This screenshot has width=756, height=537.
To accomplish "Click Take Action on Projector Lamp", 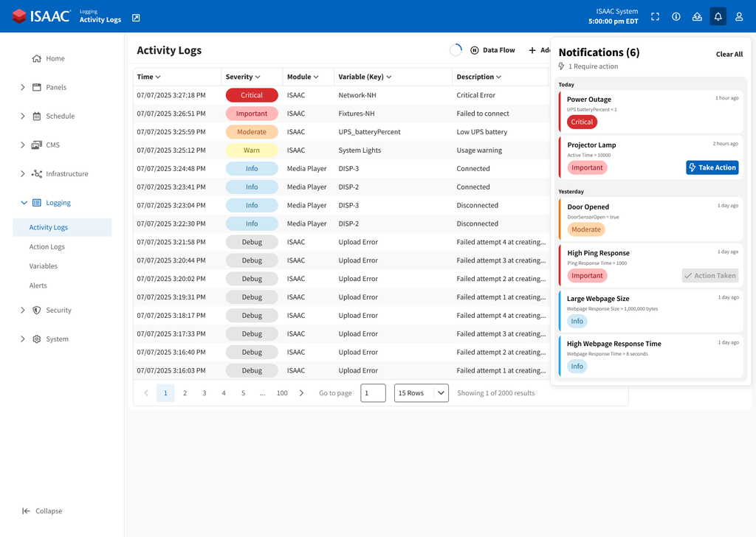I will 712,167.
